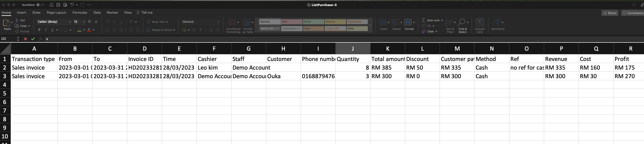
Task: Toggle Wrap Text
Action: pos(157,22)
